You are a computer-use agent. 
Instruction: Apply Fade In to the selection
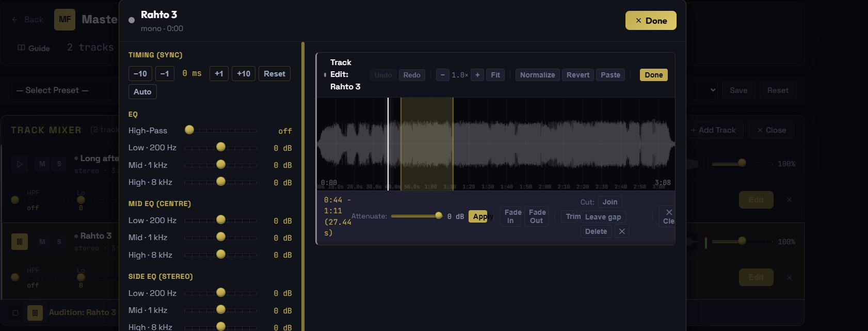tap(512, 216)
